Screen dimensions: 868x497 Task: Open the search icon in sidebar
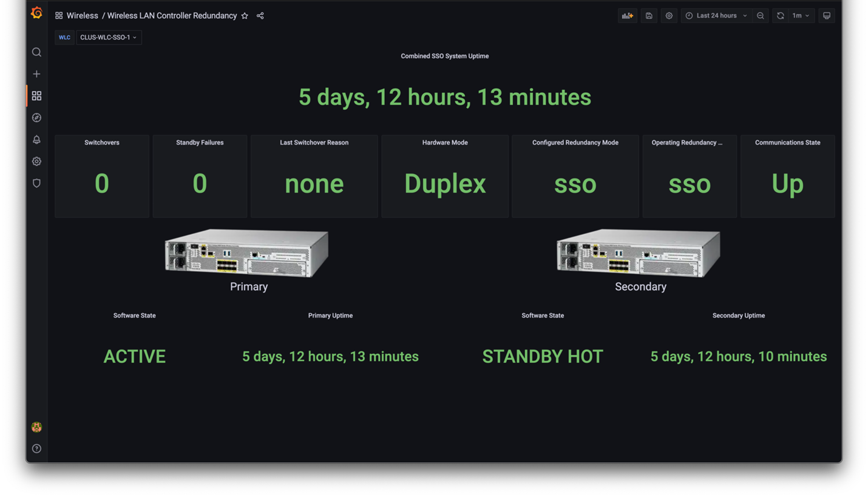pos(36,52)
